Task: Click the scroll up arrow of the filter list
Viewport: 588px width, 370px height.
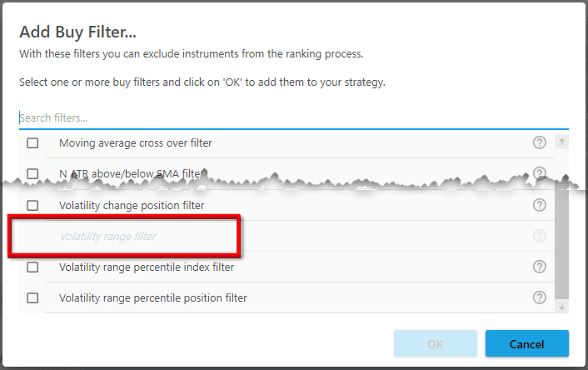Action: (561, 142)
